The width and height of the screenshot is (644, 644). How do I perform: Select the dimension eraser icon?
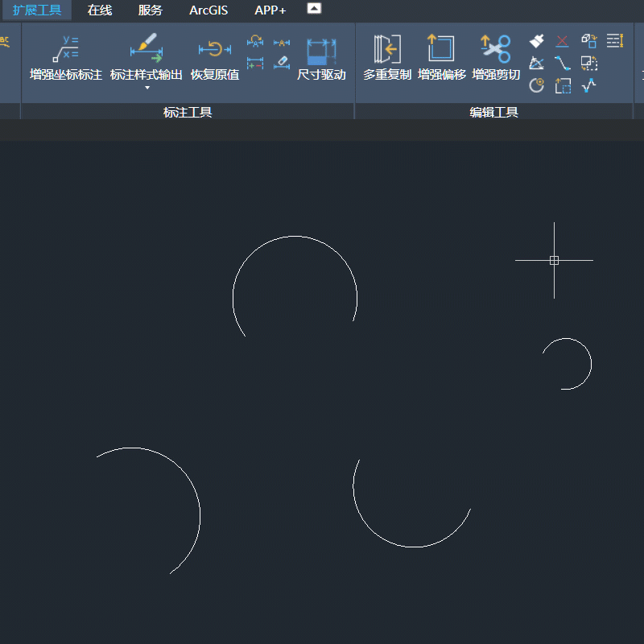281,62
